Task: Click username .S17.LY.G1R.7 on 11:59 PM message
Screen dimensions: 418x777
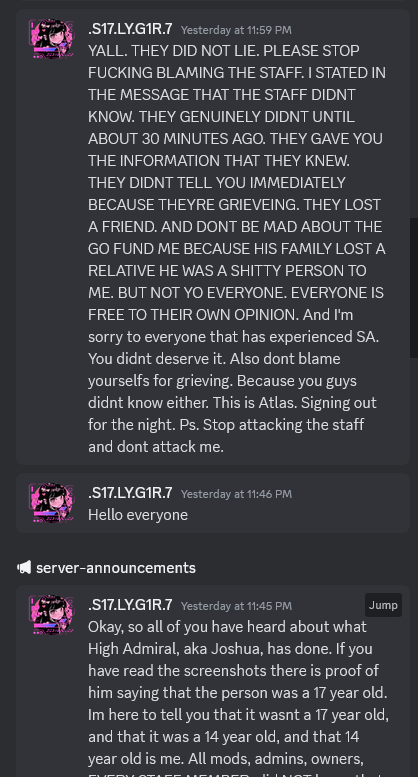Action: point(130,29)
